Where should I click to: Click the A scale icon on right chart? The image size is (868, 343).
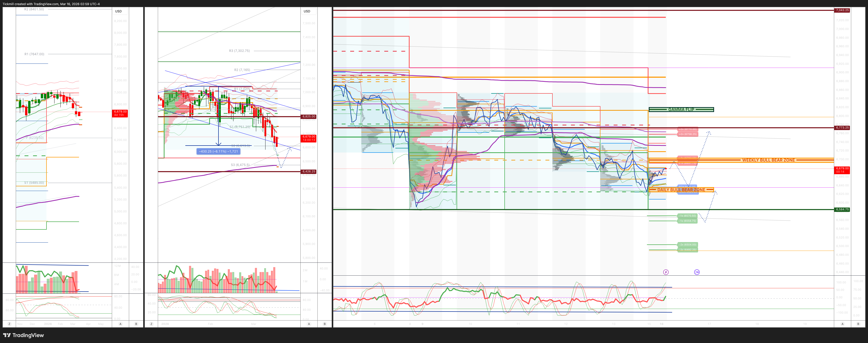point(842,324)
